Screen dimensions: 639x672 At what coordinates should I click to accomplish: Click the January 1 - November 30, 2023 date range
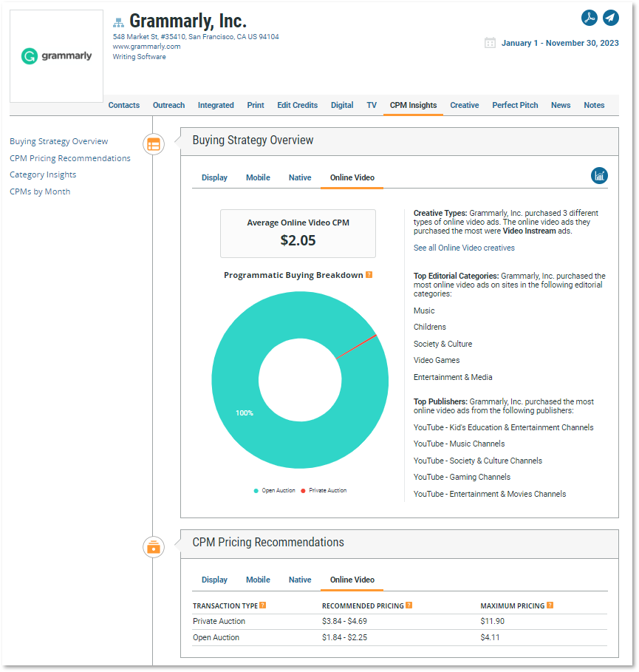pyautogui.click(x=560, y=43)
